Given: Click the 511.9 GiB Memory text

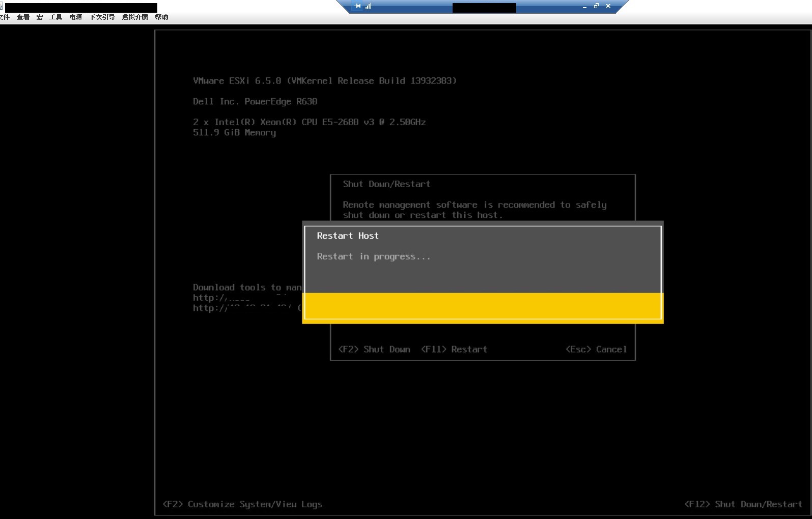Looking at the screenshot, I should point(234,133).
